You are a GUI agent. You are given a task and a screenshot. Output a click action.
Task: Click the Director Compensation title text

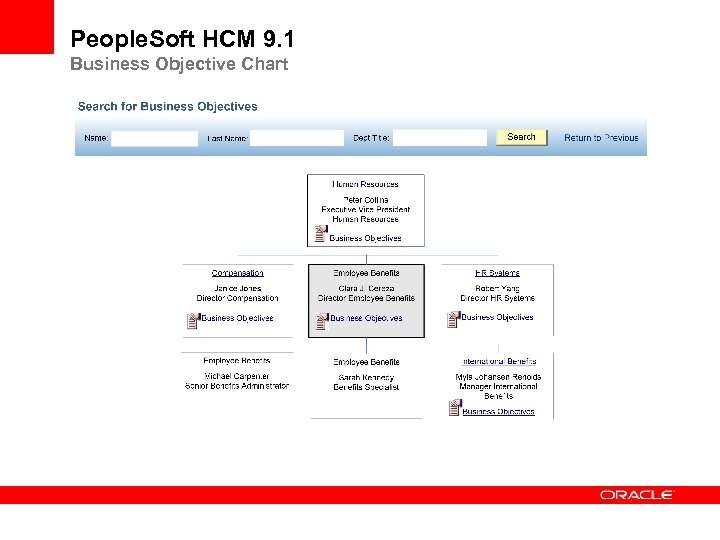(237, 298)
